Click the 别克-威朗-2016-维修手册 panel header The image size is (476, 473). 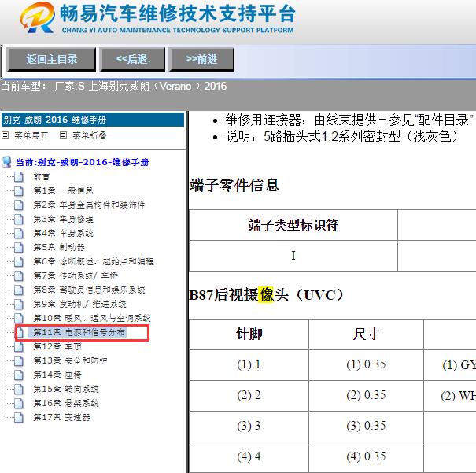point(93,120)
